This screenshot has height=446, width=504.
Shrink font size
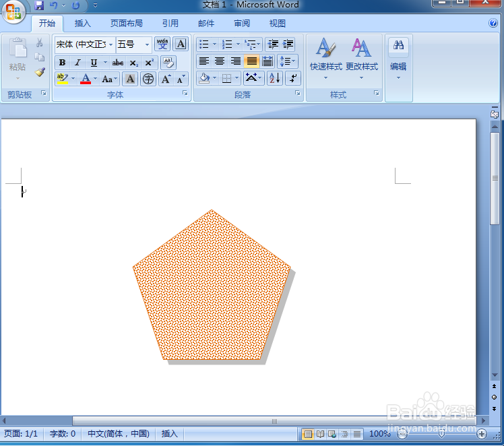[x=181, y=79]
